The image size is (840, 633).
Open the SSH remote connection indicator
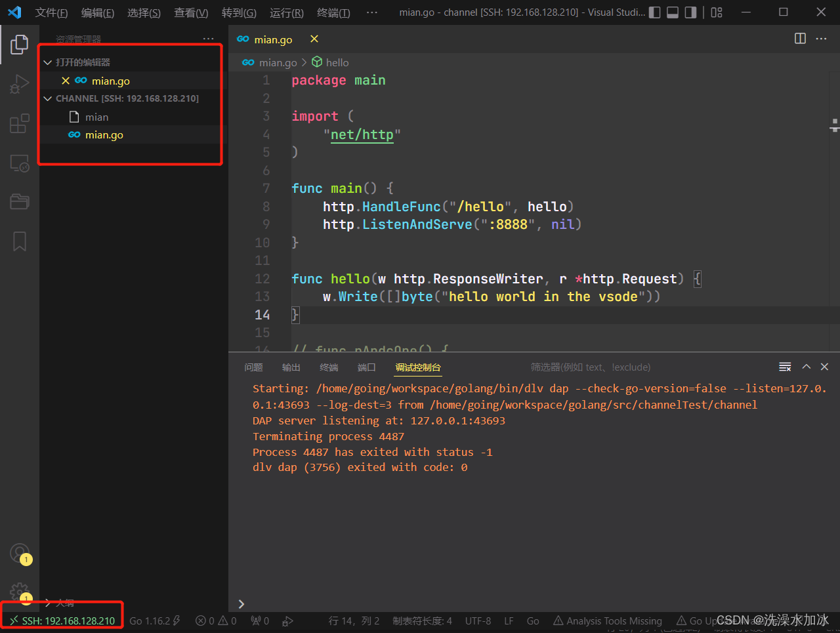tap(62, 621)
